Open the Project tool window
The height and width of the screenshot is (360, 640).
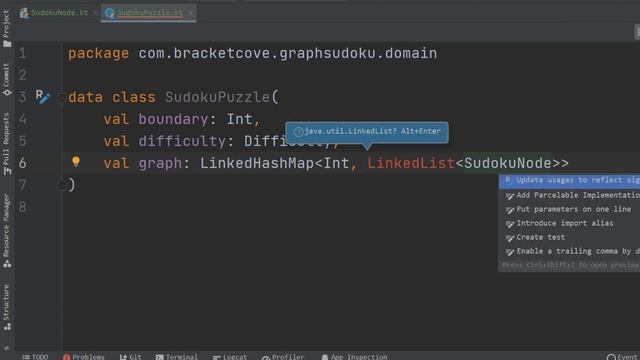pyautogui.click(x=7, y=28)
